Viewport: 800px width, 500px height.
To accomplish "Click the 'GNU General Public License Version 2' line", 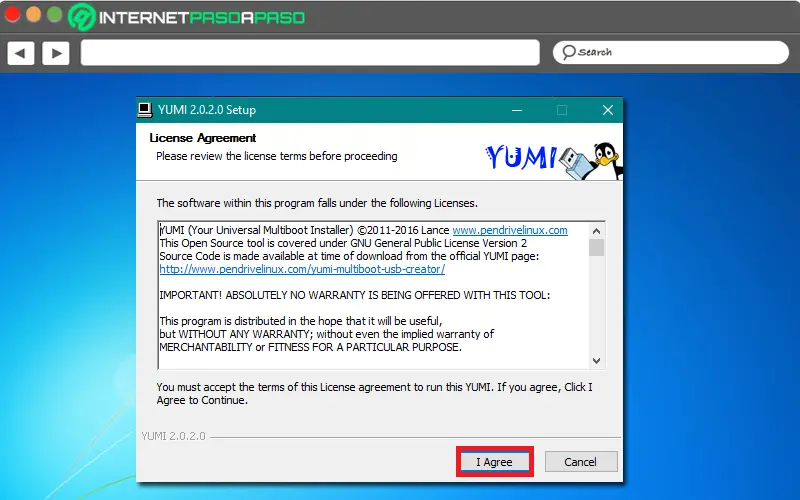I will coord(343,243).
